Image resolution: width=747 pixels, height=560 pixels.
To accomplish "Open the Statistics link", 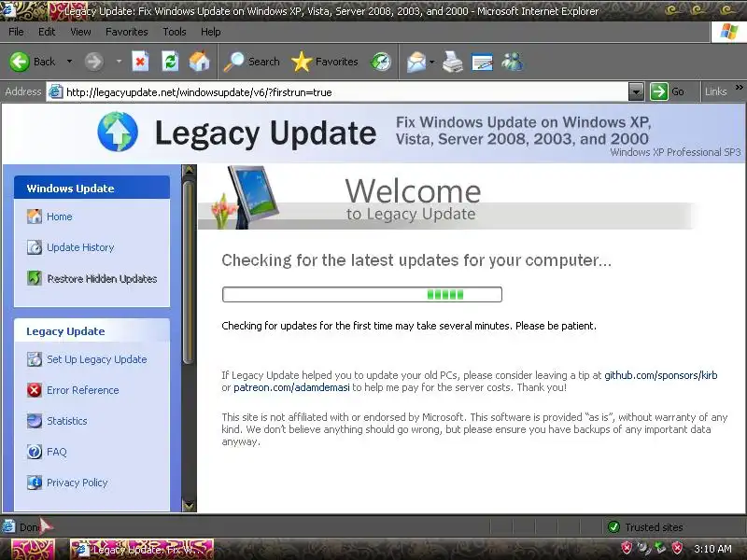I will coord(66,421).
